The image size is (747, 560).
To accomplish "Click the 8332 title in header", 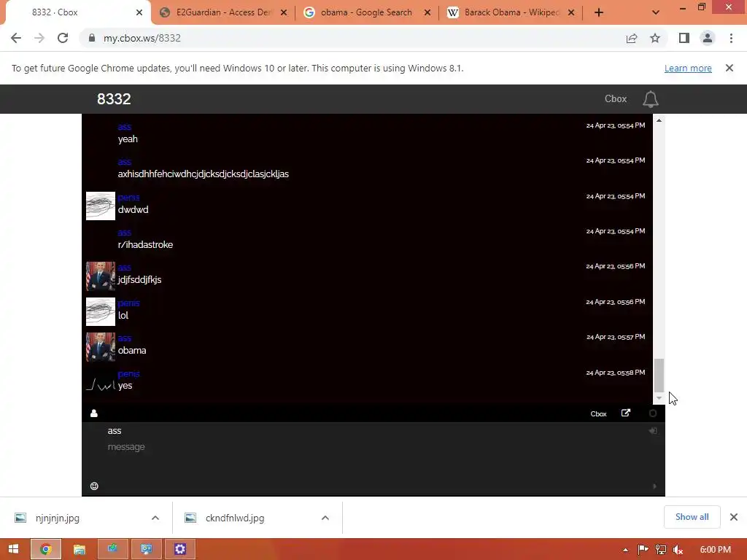I will (x=114, y=98).
